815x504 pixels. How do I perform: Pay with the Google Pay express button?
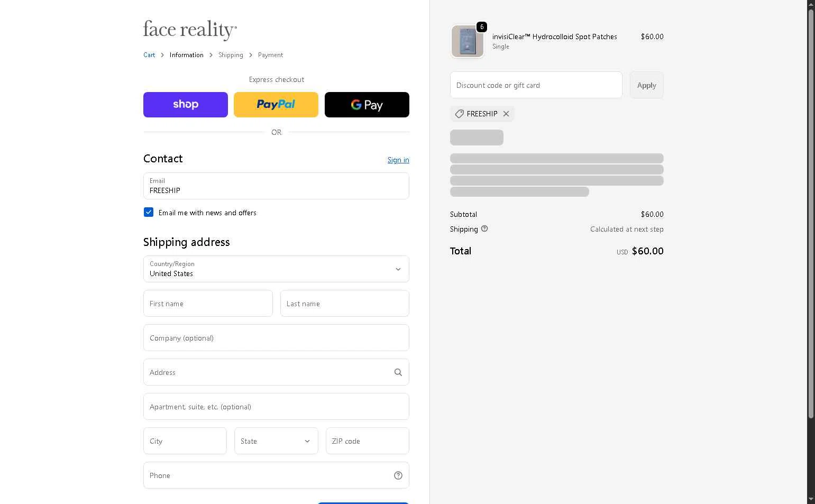pos(367,105)
